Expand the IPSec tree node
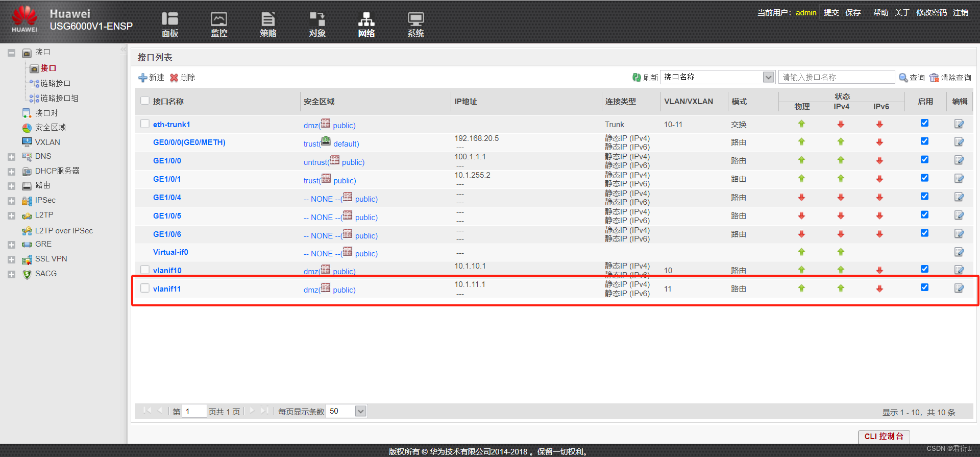980x457 pixels. point(11,201)
